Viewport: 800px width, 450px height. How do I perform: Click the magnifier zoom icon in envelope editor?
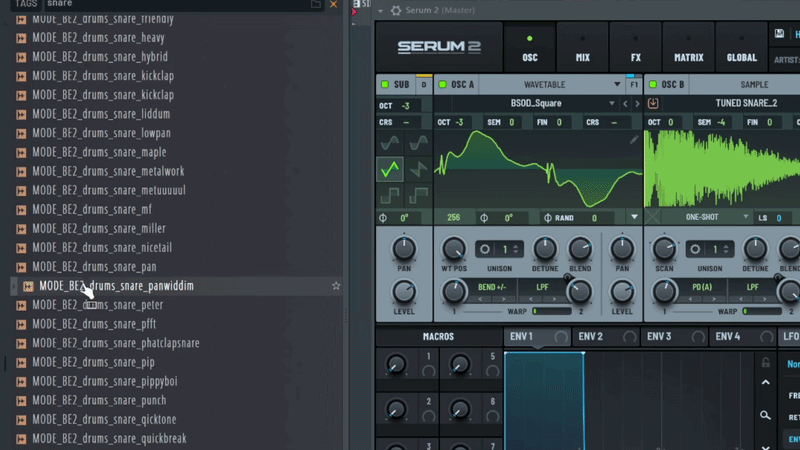tap(765, 415)
